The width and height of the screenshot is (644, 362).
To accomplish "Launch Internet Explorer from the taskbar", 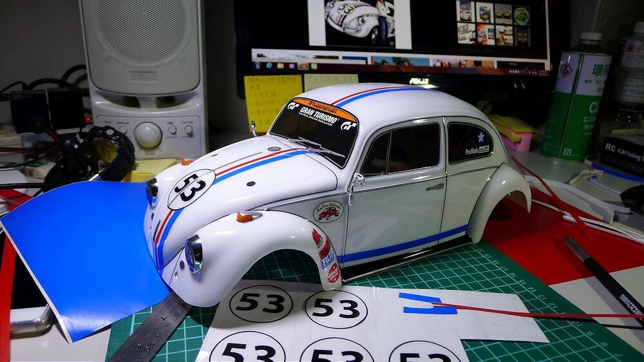I will [269, 66].
